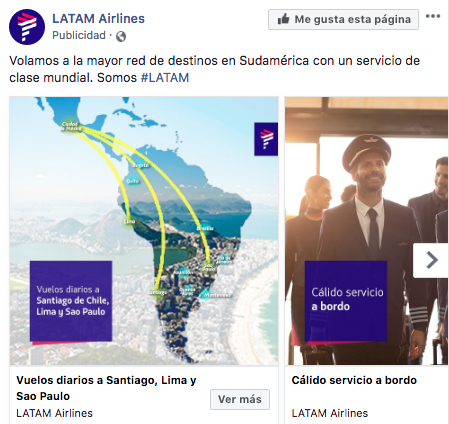Like the page with Me gusta esta página

coord(343,19)
